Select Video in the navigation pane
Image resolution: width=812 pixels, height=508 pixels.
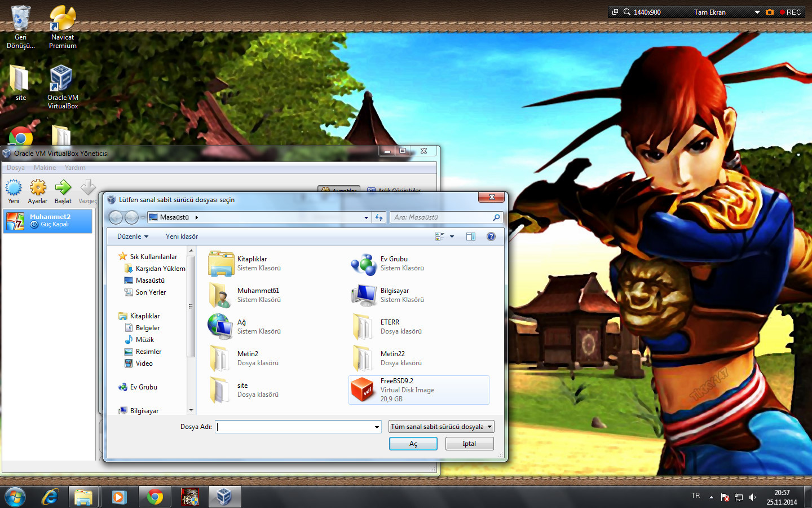139,364
